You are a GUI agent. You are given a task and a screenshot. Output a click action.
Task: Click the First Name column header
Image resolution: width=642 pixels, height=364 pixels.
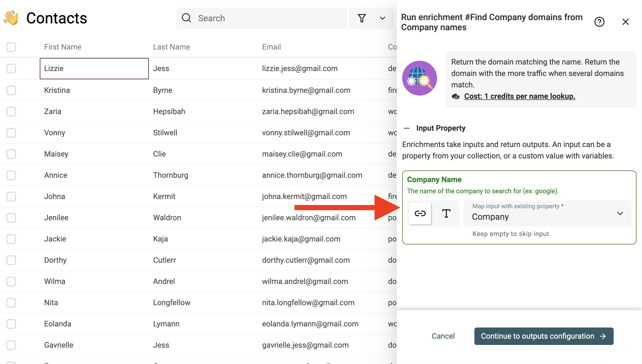click(62, 47)
